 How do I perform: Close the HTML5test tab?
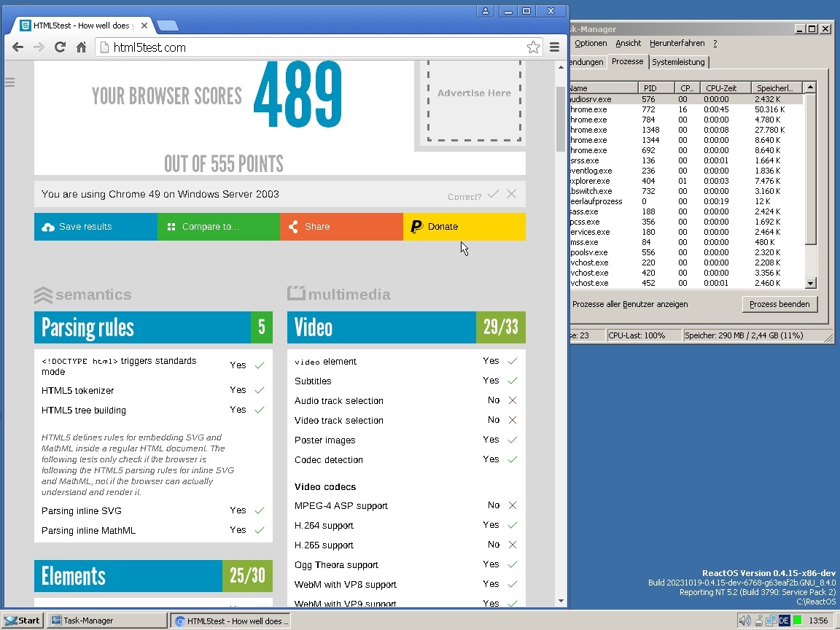(144, 26)
